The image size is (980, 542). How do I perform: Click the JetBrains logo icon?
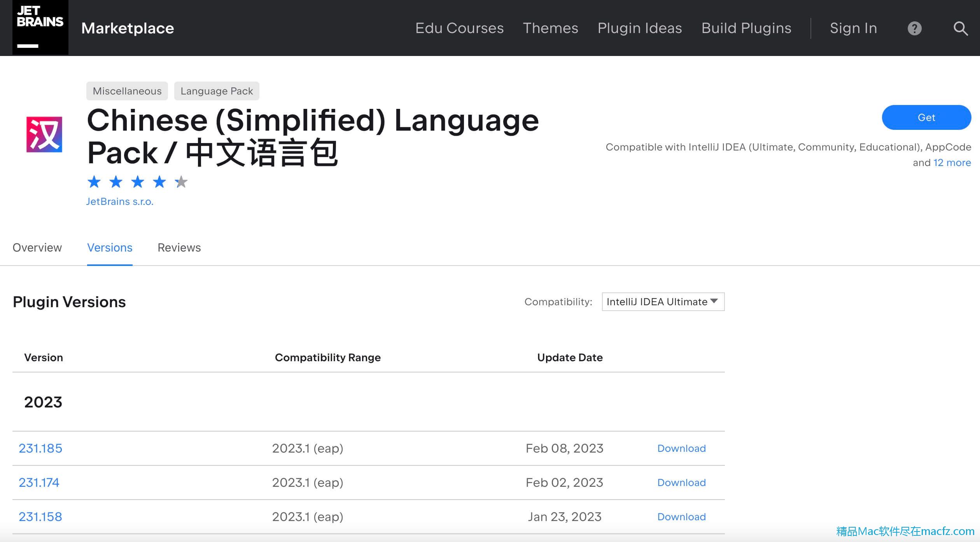pyautogui.click(x=40, y=27)
